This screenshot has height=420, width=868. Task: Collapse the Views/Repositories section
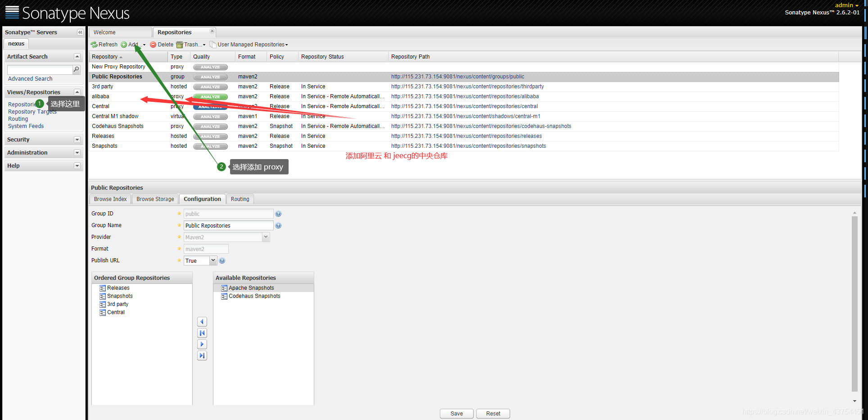77,92
